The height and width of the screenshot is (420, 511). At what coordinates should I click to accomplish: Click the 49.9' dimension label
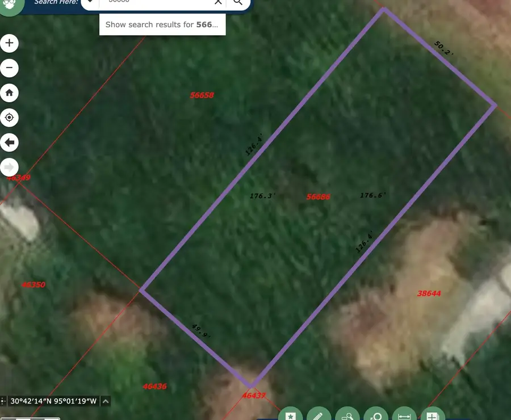click(x=202, y=331)
